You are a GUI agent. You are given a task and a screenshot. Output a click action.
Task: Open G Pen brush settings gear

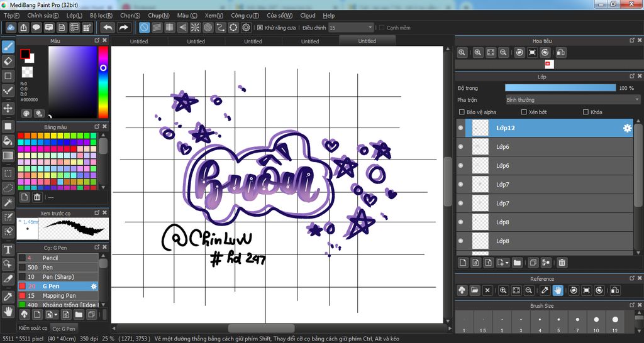[x=94, y=286]
